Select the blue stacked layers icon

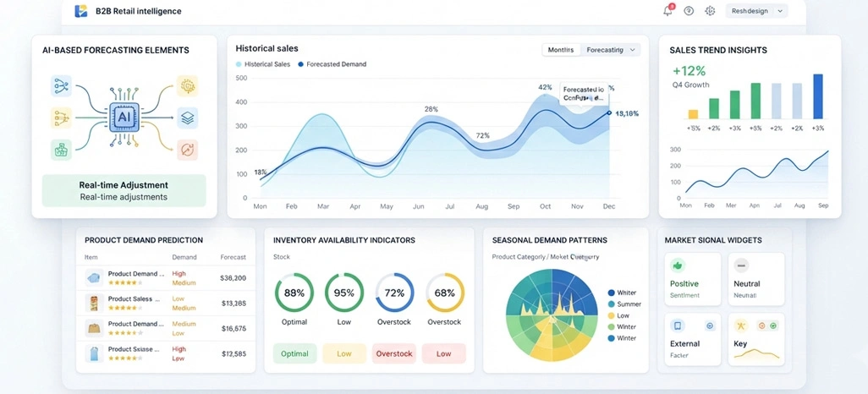click(188, 118)
